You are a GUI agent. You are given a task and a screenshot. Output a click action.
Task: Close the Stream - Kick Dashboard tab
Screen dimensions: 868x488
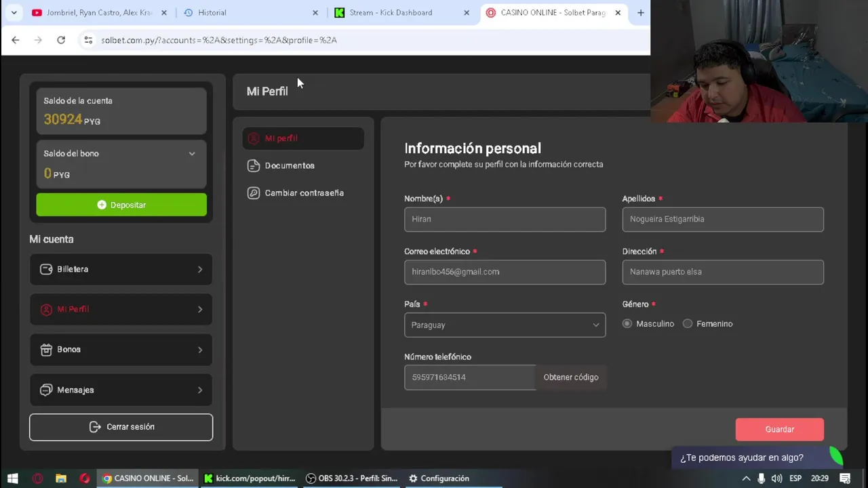(467, 12)
